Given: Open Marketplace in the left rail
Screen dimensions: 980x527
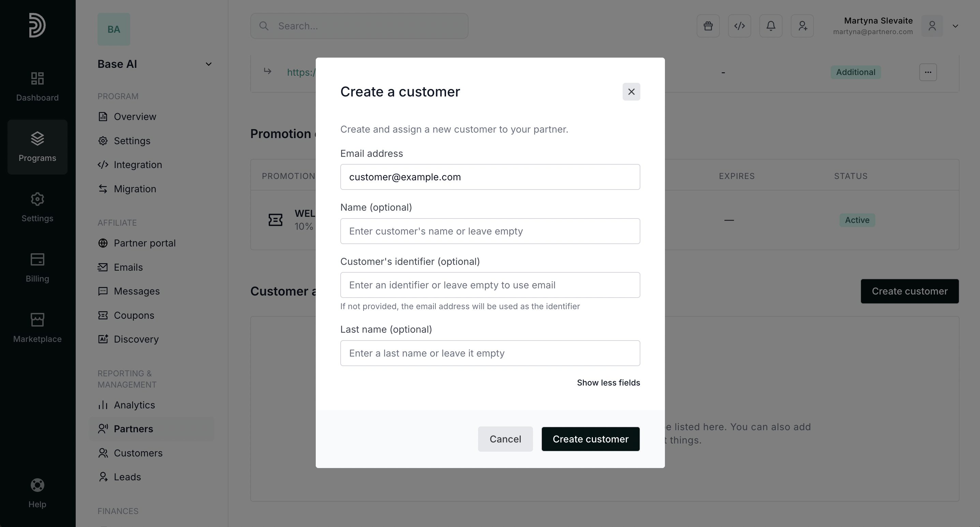Looking at the screenshot, I should [37, 328].
